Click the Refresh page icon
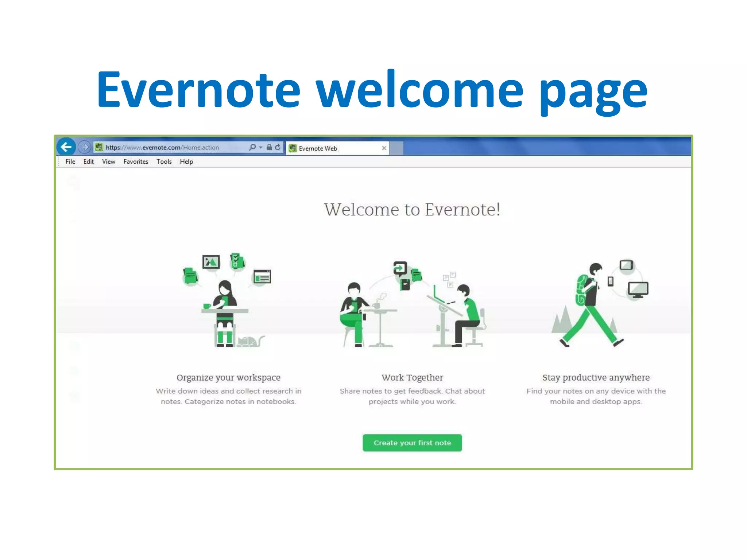747x560 pixels. point(278,147)
